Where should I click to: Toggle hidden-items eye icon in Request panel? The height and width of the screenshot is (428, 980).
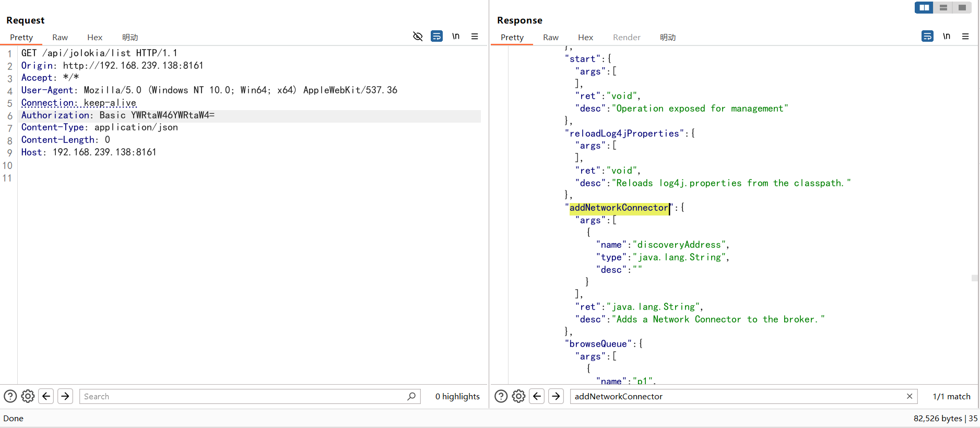point(418,37)
